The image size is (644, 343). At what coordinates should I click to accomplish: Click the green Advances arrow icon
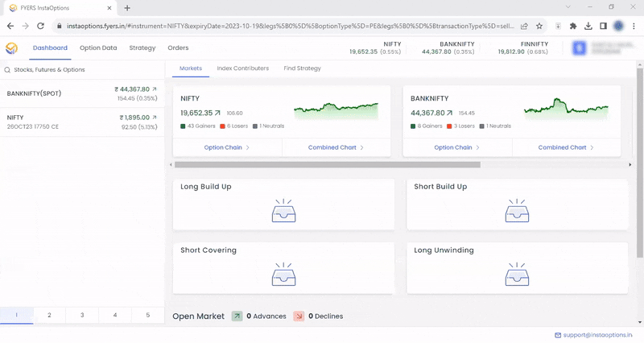pyautogui.click(x=237, y=316)
